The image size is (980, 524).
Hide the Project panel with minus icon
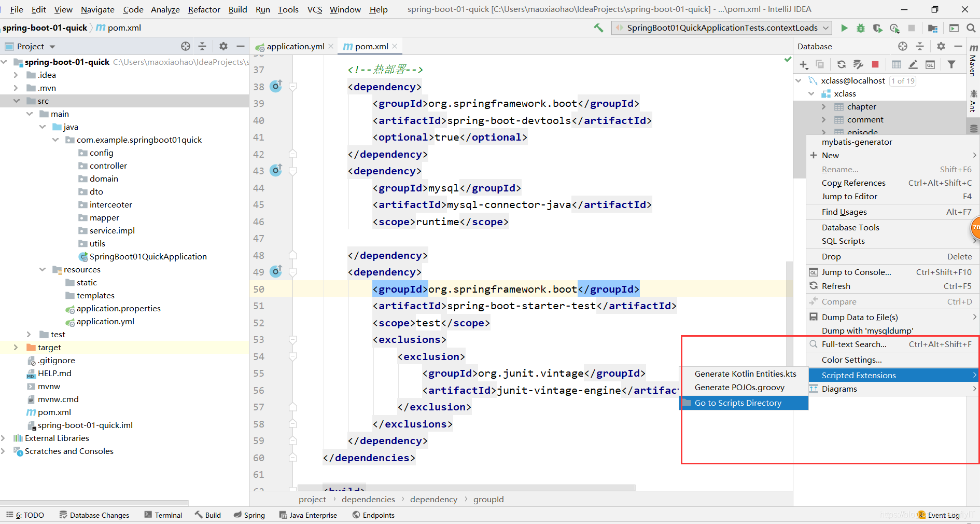pyautogui.click(x=240, y=46)
